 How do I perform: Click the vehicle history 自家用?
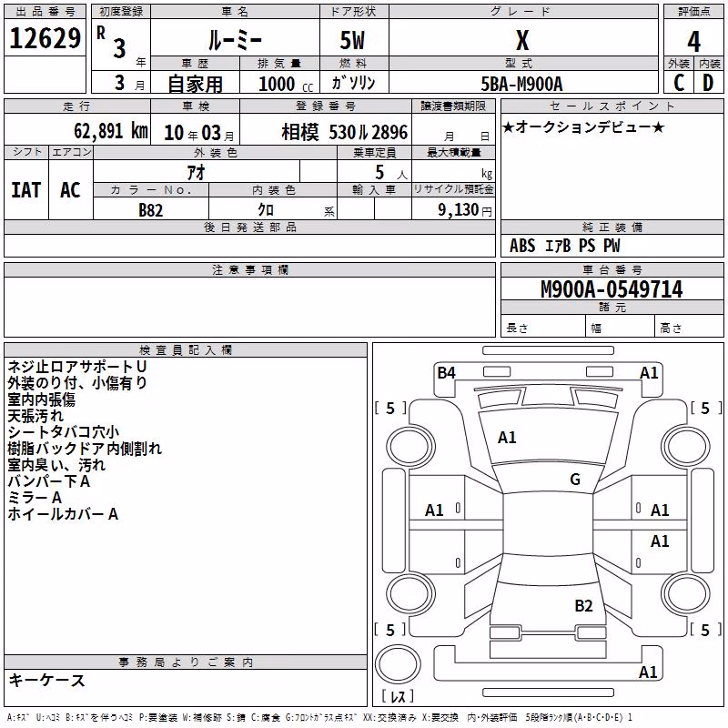(x=196, y=84)
